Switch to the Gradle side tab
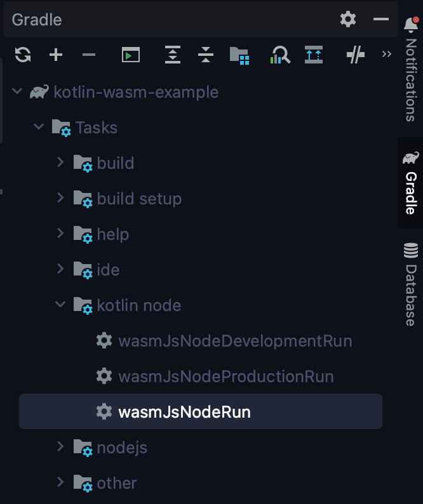 411,183
